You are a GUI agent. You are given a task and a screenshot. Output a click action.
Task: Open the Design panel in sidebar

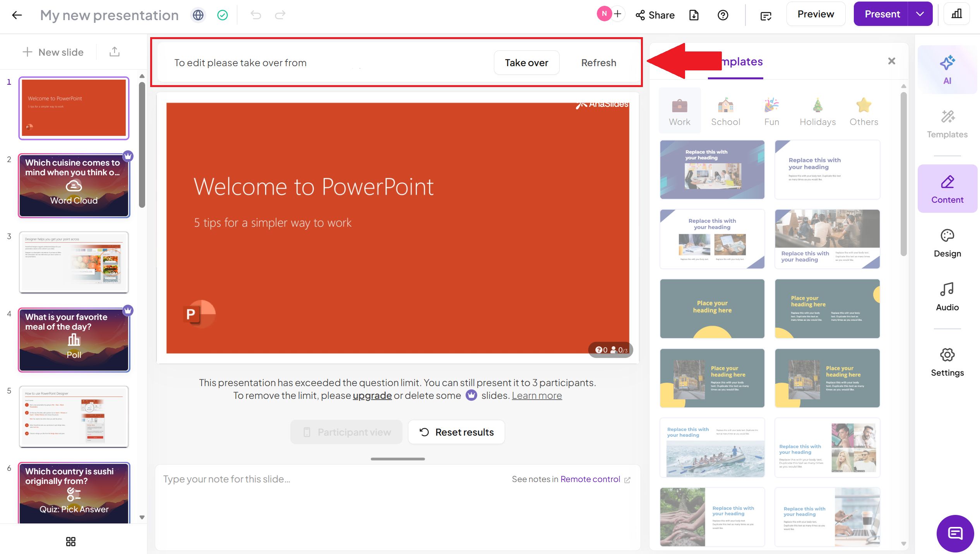947,243
